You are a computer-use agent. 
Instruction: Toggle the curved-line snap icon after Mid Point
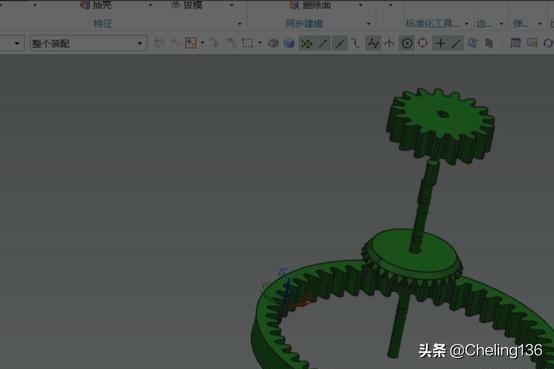click(x=355, y=43)
